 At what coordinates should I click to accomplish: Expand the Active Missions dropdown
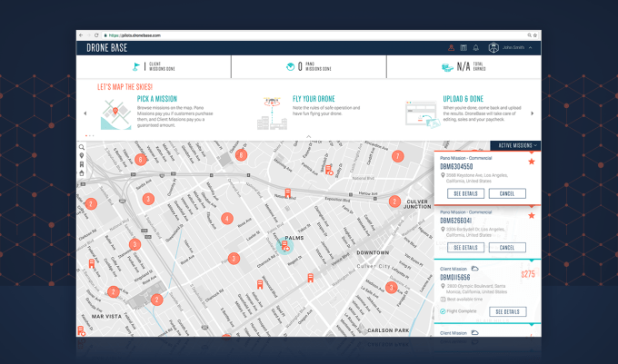515,145
